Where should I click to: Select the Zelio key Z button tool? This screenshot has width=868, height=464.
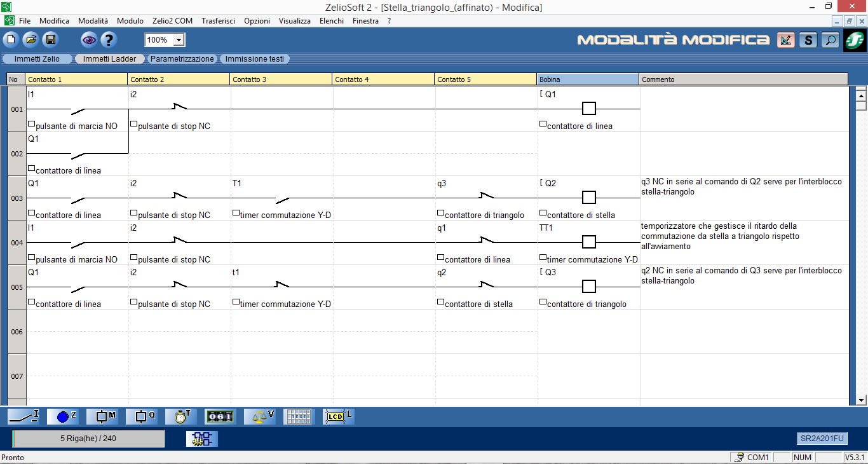(x=64, y=416)
